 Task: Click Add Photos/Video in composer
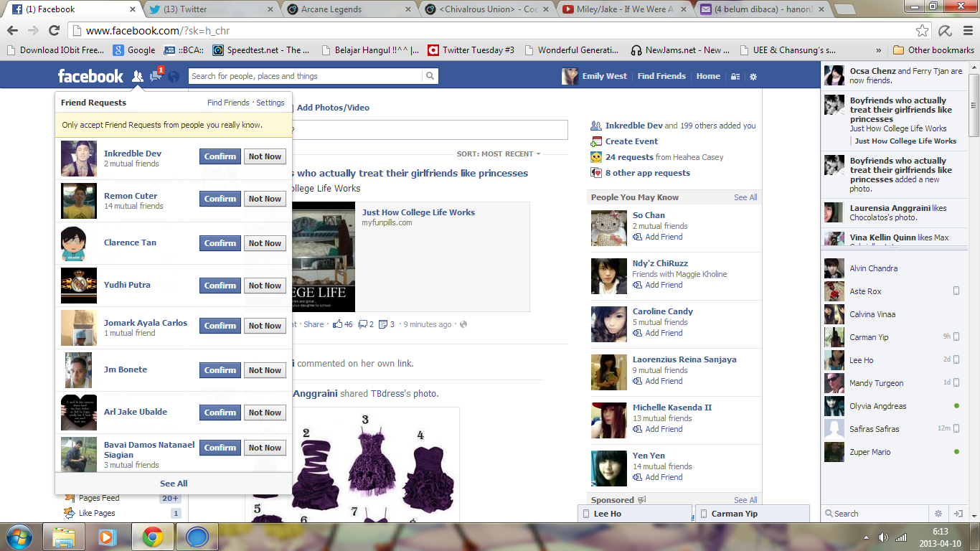pos(333,108)
